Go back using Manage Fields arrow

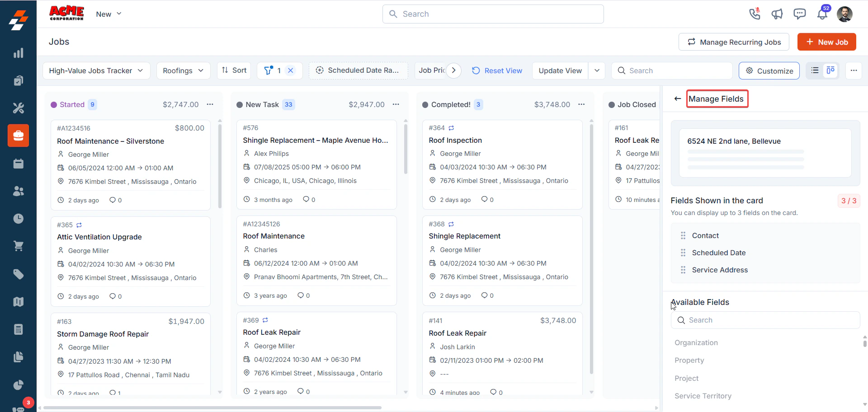coord(677,98)
